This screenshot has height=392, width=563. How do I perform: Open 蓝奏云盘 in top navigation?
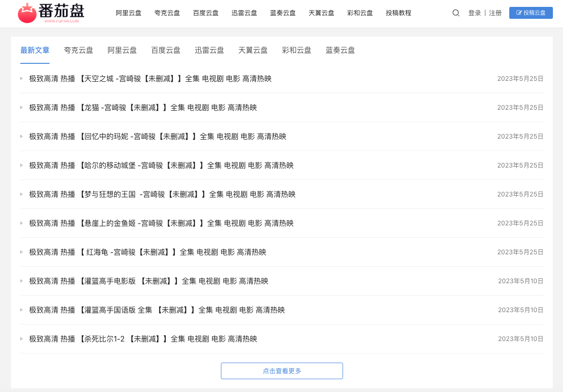(x=283, y=13)
